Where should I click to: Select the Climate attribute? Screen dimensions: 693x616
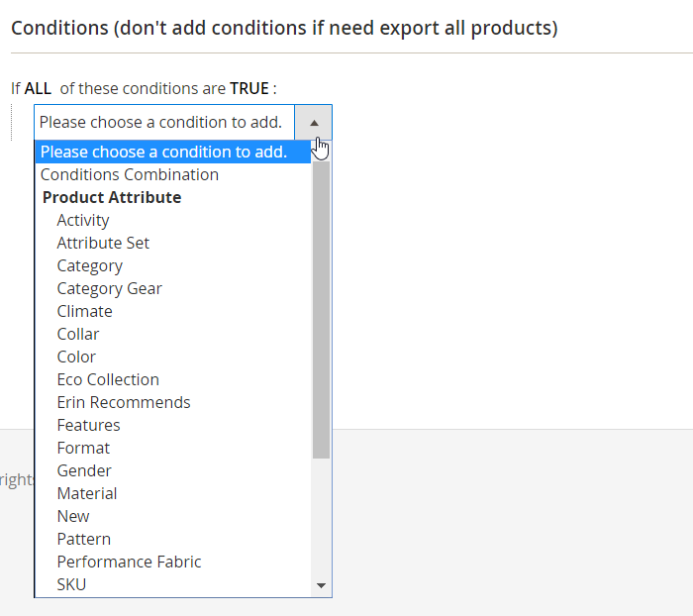pos(84,311)
